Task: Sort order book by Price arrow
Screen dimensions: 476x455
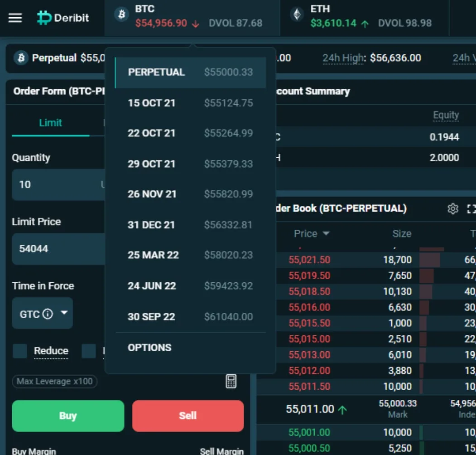Action: pos(326,233)
